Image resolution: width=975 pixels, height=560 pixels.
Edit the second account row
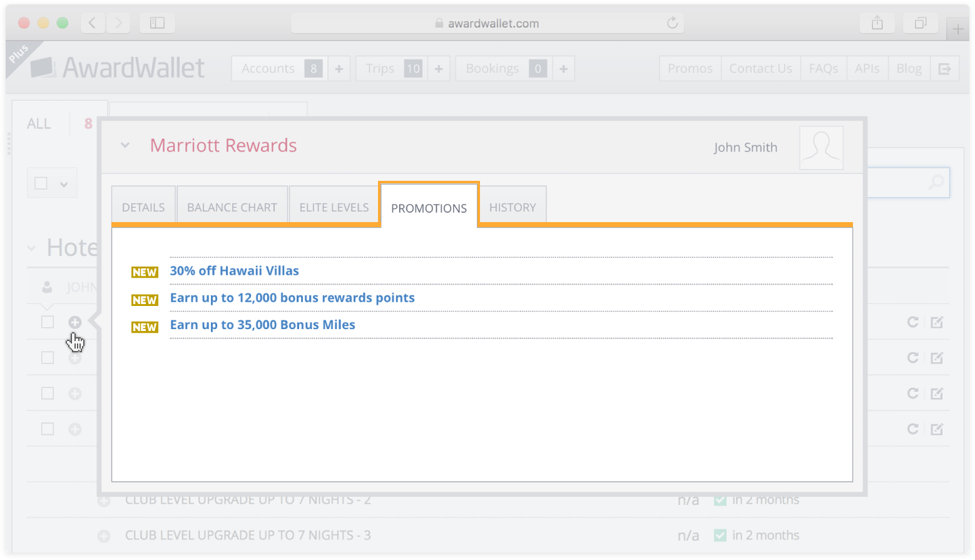pyautogui.click(x=937, y=358)
